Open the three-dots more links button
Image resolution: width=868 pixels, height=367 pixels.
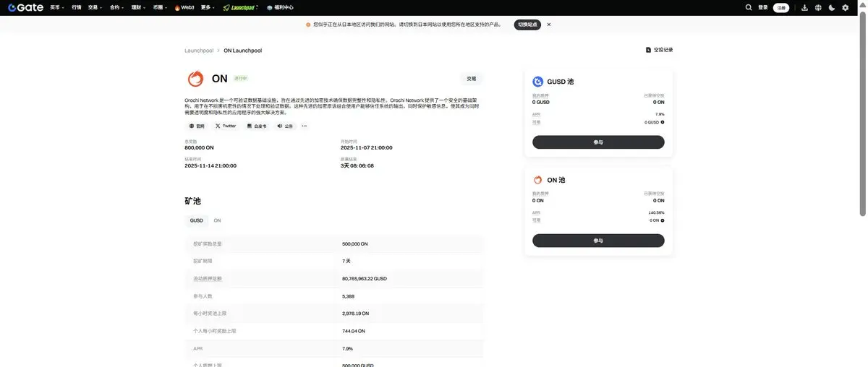(x=304, y=126)
